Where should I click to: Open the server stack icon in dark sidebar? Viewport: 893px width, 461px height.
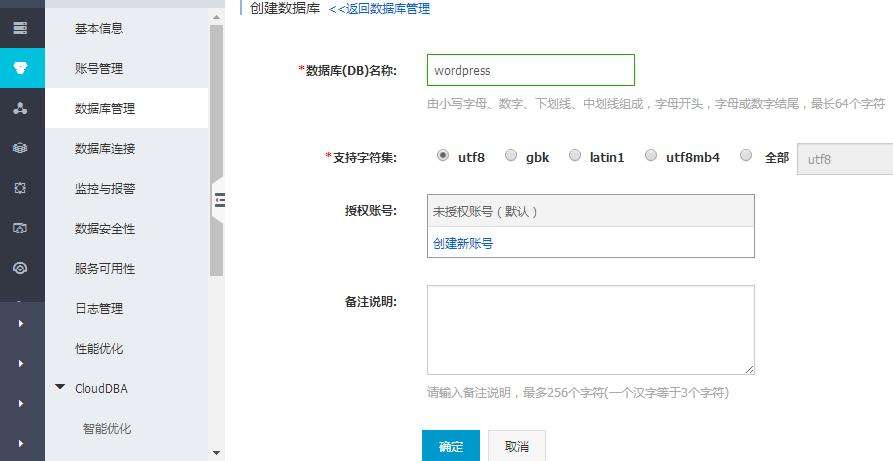tap(21, 27)
